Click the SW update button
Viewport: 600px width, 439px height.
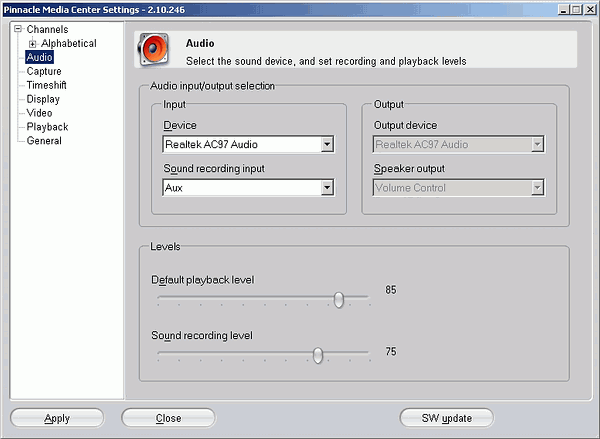click(447, 418)
